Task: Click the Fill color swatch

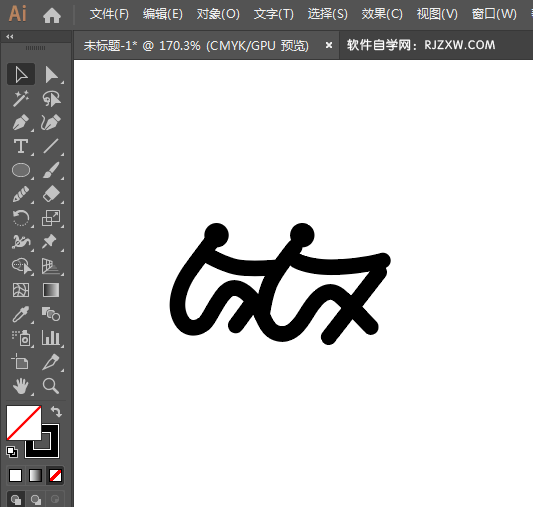Action: [24, 422]
